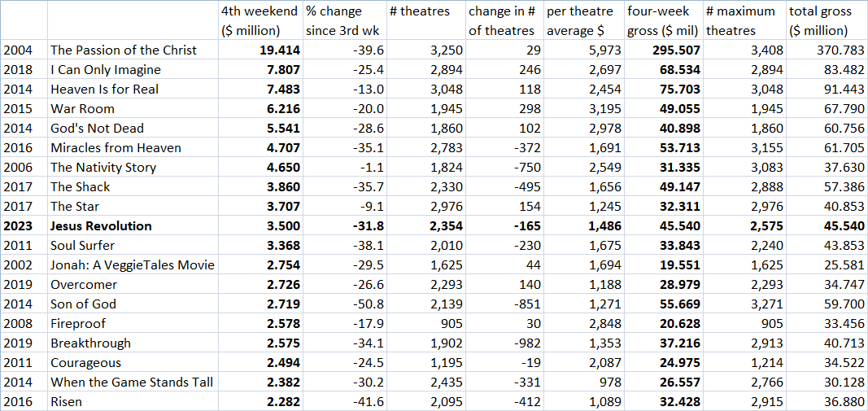Viewport: 868px width, 411px height.
Task: Click "When the Game Stands Tall" cell
Action: [x=133, y=383]
